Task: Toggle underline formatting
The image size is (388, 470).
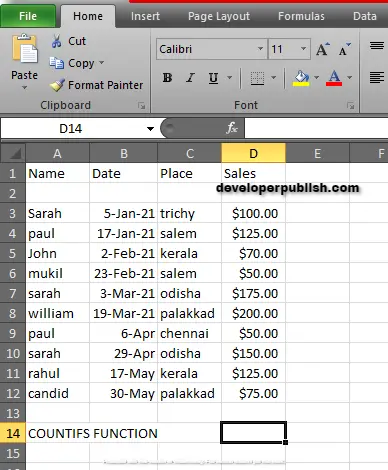Action: (x=213, y=78)
